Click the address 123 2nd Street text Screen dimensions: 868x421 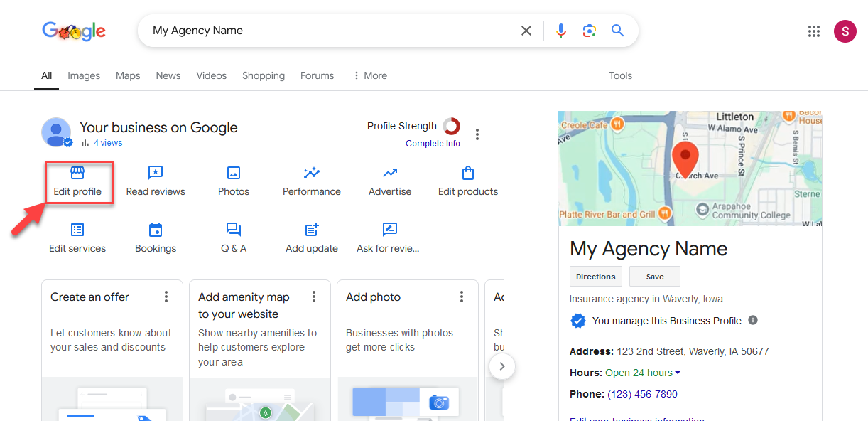[693, 351]
